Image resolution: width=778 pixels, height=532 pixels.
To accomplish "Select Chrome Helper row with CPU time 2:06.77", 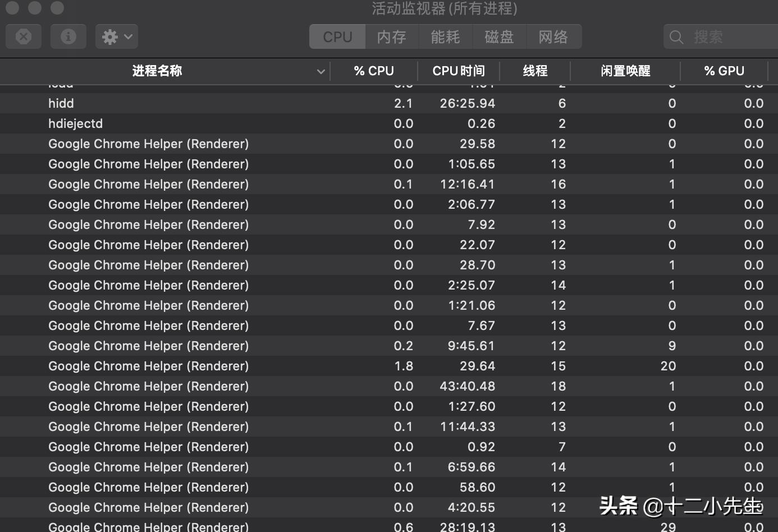I will [389, 204].
